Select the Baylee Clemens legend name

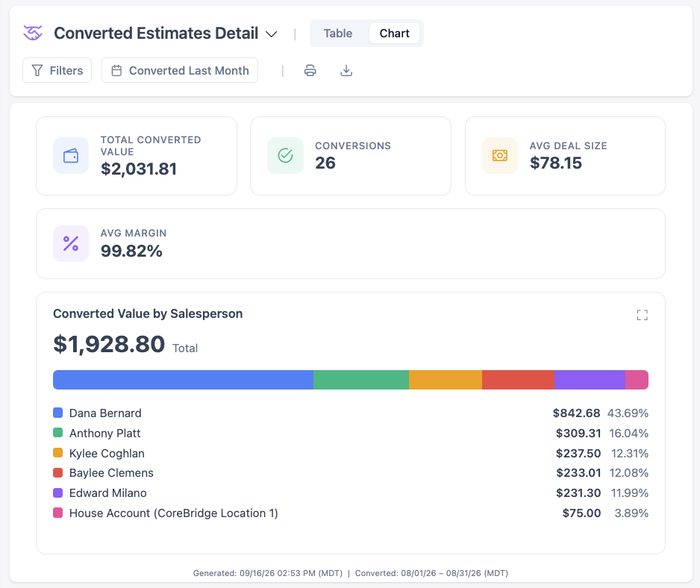(111, 473)
